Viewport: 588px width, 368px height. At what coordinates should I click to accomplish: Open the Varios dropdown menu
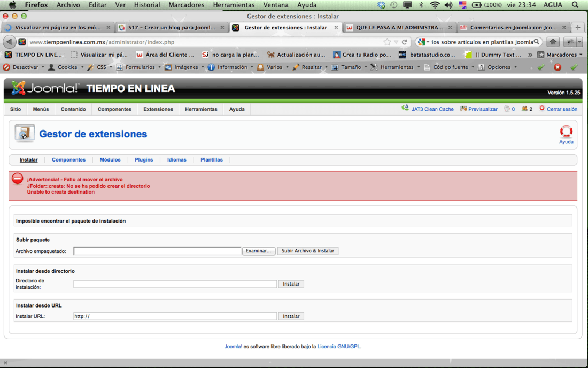(x=273, y=67)
